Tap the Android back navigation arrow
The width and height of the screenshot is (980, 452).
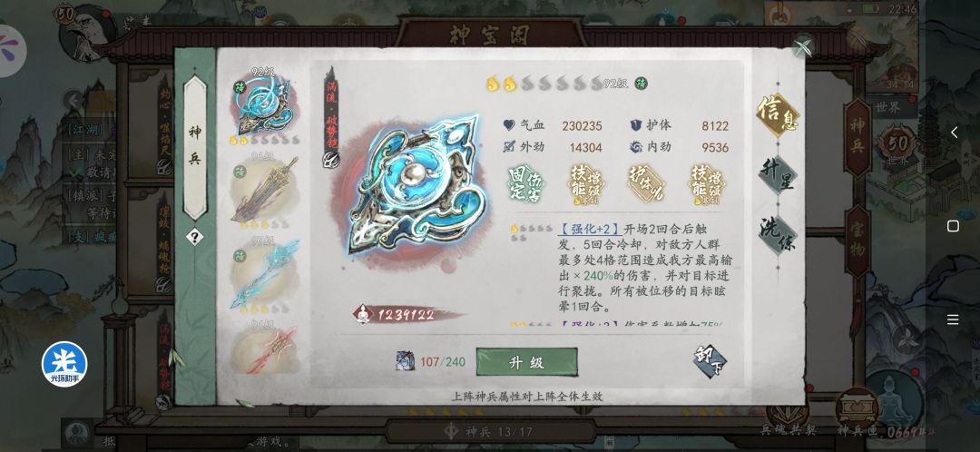coord(954,132)
